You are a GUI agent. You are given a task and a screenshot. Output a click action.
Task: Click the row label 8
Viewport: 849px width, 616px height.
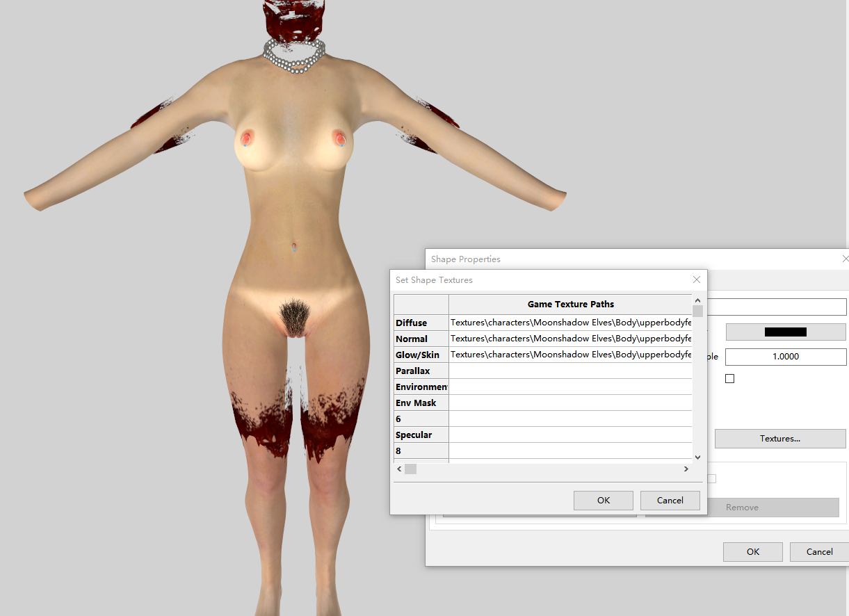(x=421, y=451)
